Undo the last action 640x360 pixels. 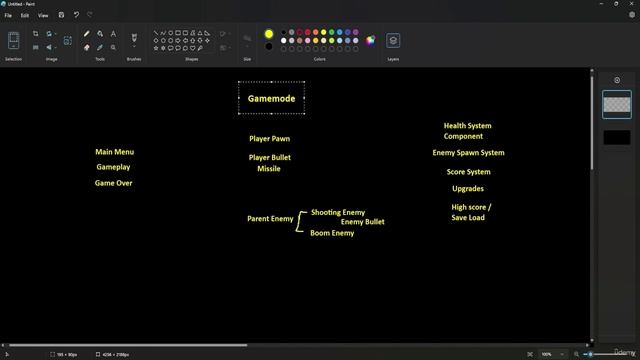(x=76, y=15)
